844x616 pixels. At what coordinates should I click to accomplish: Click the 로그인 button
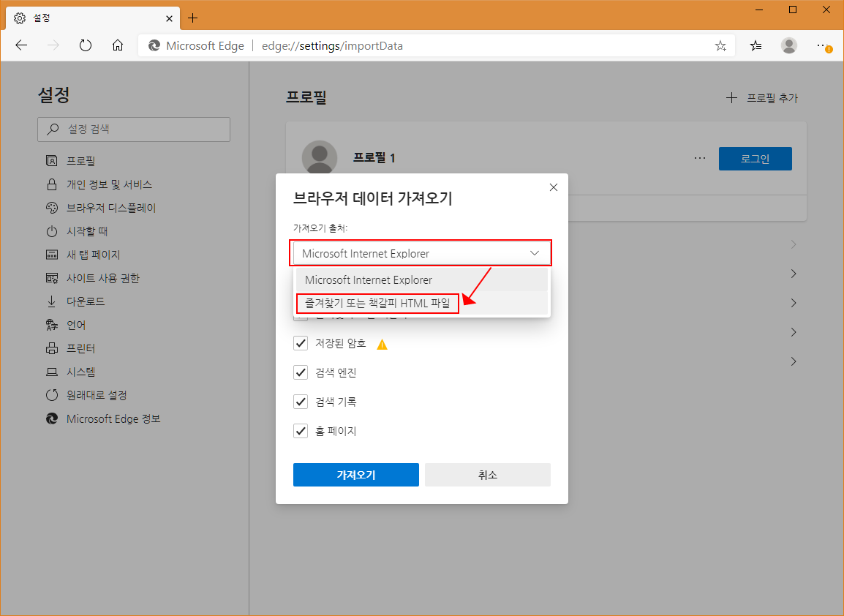click(x=756, y=158)
